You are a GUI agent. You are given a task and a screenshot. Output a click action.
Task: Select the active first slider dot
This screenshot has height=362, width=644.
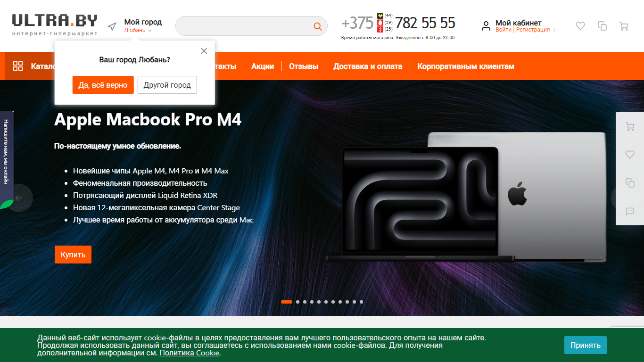click(287, 302)
